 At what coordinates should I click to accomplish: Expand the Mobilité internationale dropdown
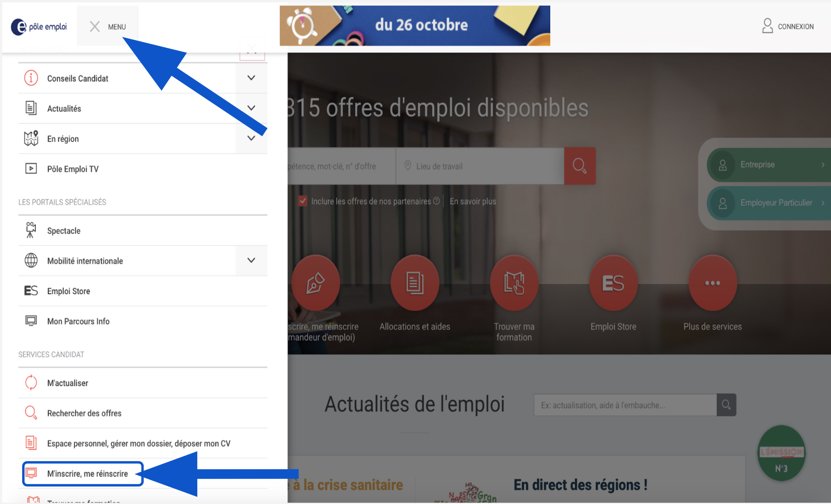click(251, 260)
